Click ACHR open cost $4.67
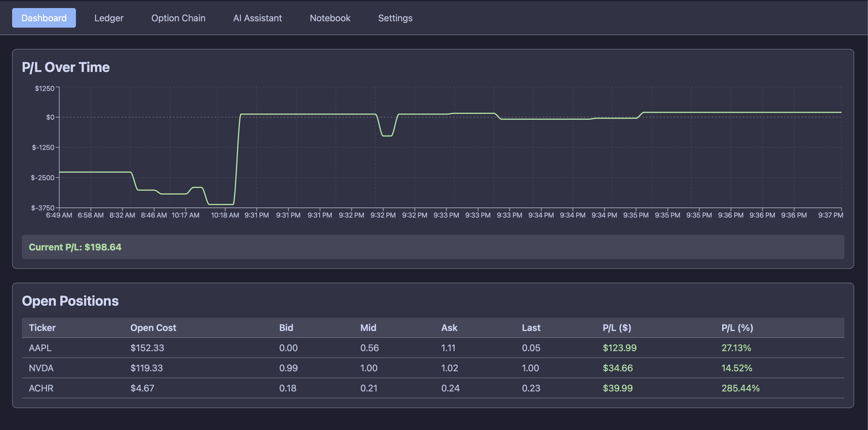This screenshot has height=430, width=868. 142,388
